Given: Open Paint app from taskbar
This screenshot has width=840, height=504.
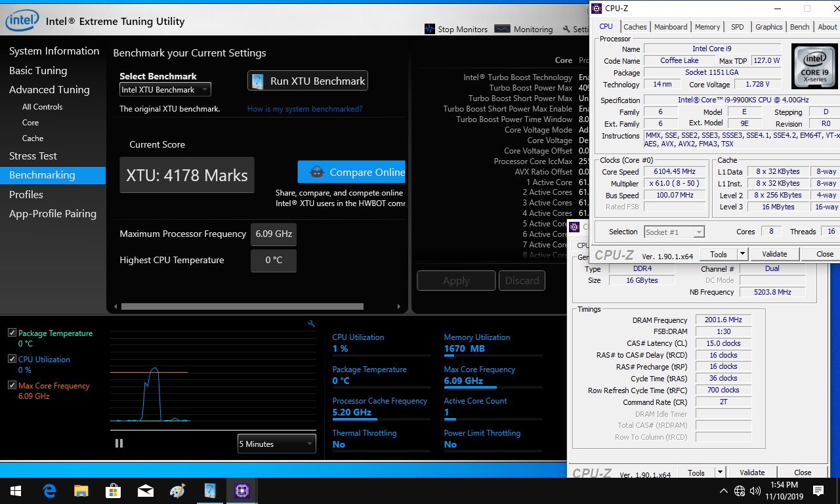Looking at the screenshot, I should (177, 491).
